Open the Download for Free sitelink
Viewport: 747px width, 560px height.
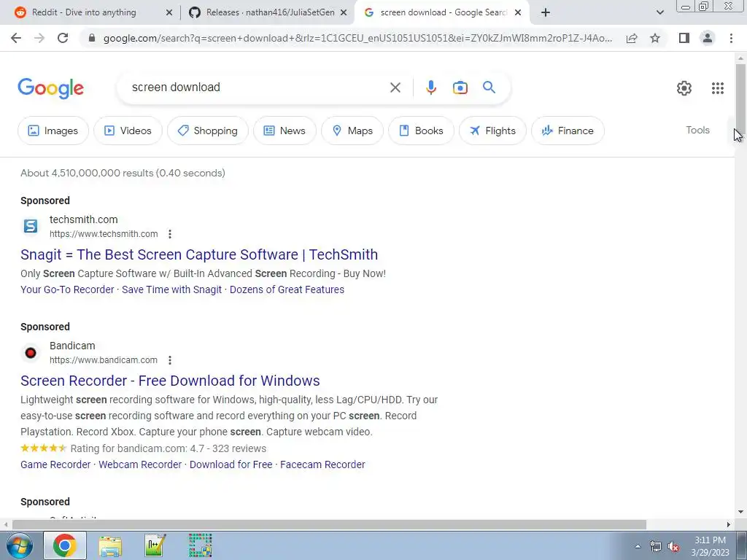231,464
